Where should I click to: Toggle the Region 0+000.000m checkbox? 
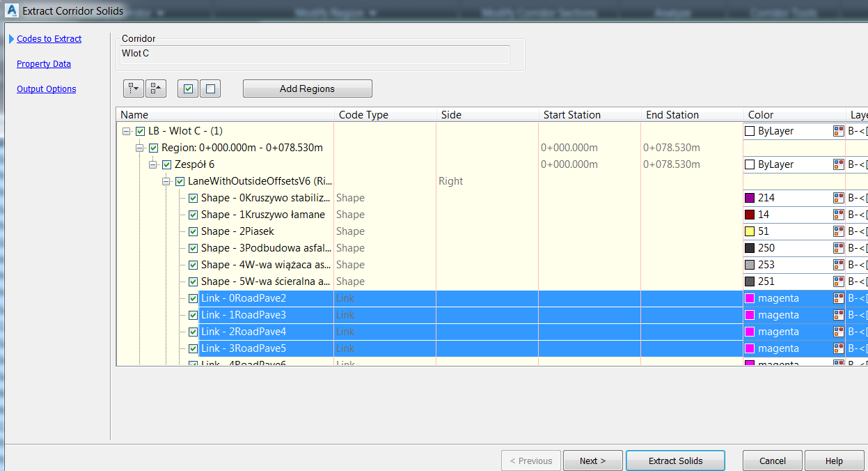153,147
